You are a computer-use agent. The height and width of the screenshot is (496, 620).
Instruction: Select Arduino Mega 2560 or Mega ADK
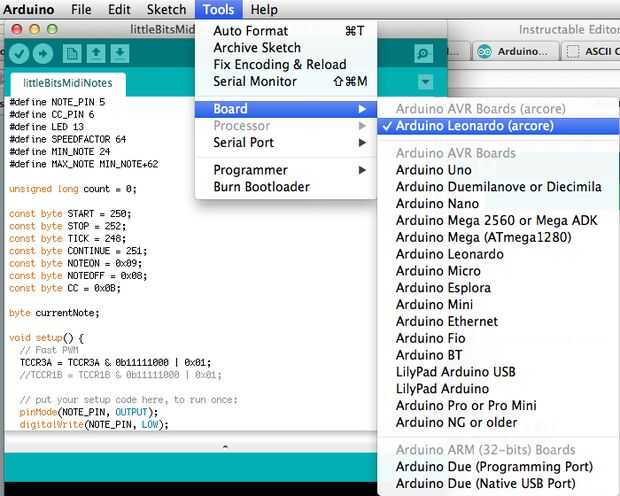498,220
